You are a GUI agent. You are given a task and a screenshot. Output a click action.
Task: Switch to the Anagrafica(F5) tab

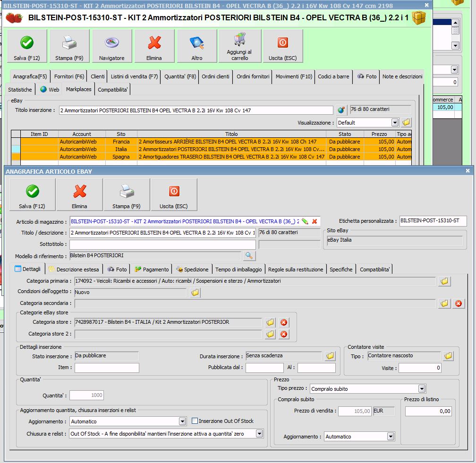coord(30,76)
